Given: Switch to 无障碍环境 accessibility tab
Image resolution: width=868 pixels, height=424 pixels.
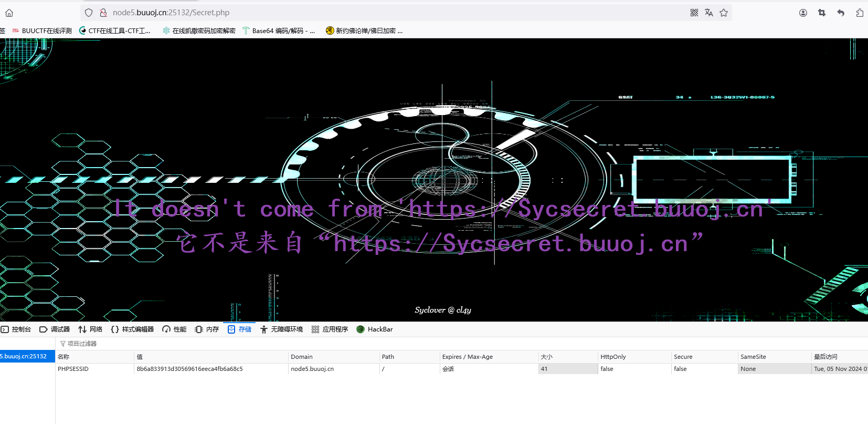Looking at the screenshot, I should [x=281, y=329].
